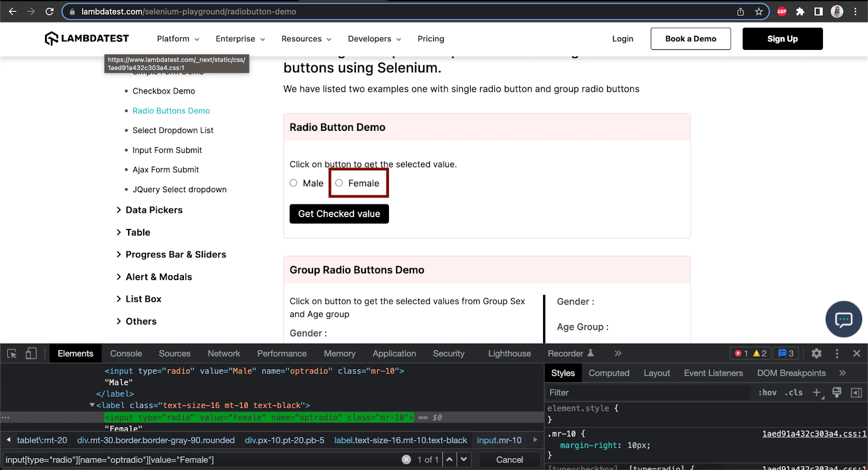Collapse the label element node in DOM tree
The image size is (868, 470).
pos(92,405)
